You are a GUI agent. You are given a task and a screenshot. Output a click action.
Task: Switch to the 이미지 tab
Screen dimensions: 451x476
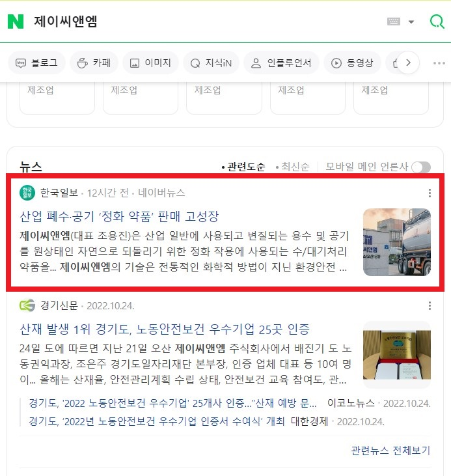click(x=150, y=63)
